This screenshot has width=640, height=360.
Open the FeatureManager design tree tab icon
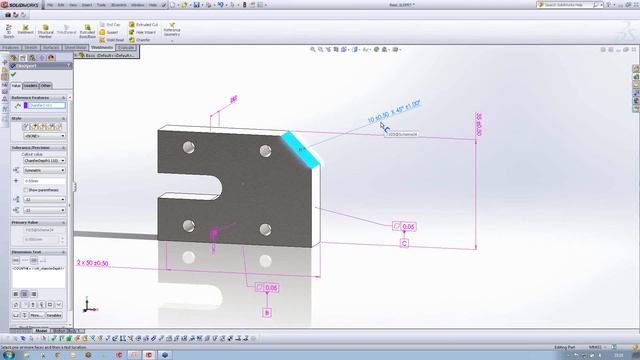coord(14,58)
